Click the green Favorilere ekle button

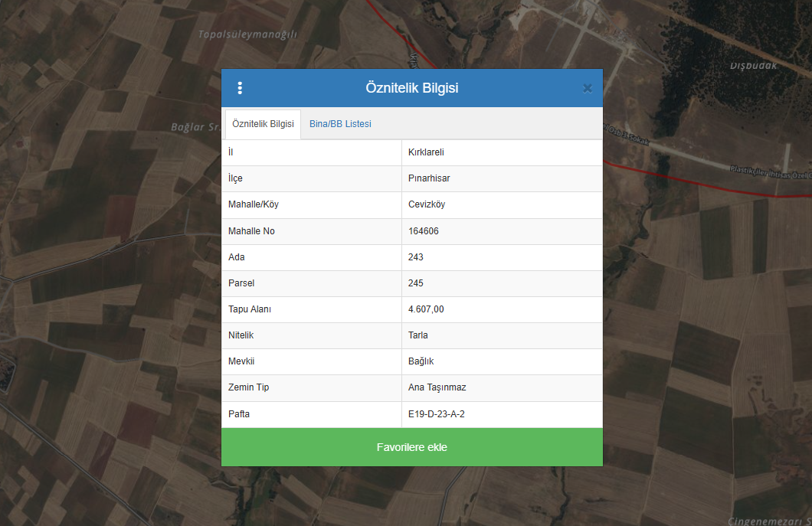point(411,447)
